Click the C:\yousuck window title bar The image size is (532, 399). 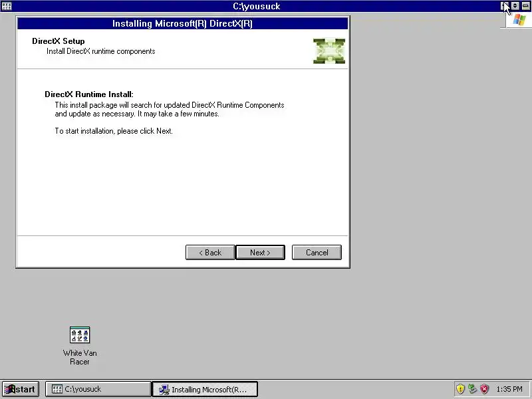point(257,6)
